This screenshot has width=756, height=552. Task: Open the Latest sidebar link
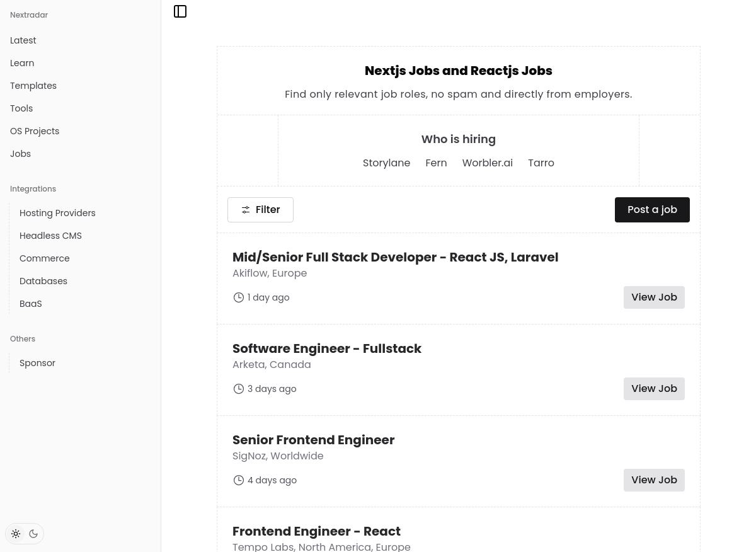tap(23, 40)
